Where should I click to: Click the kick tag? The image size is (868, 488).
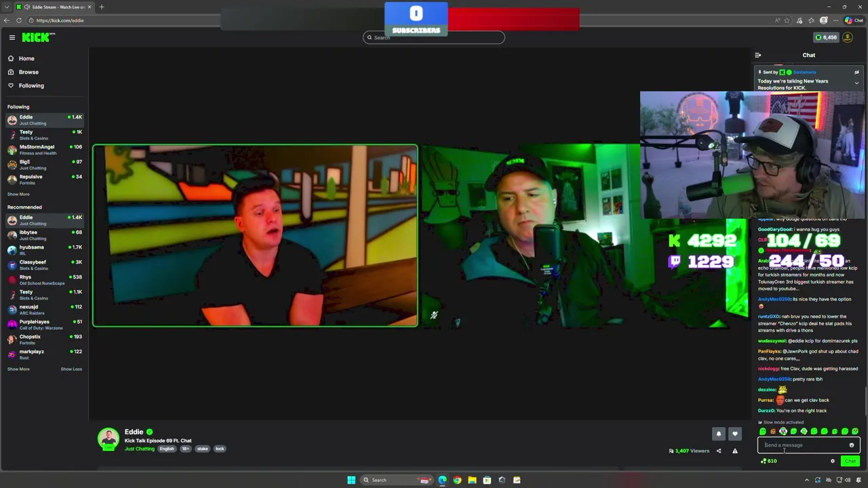(220, 449)
